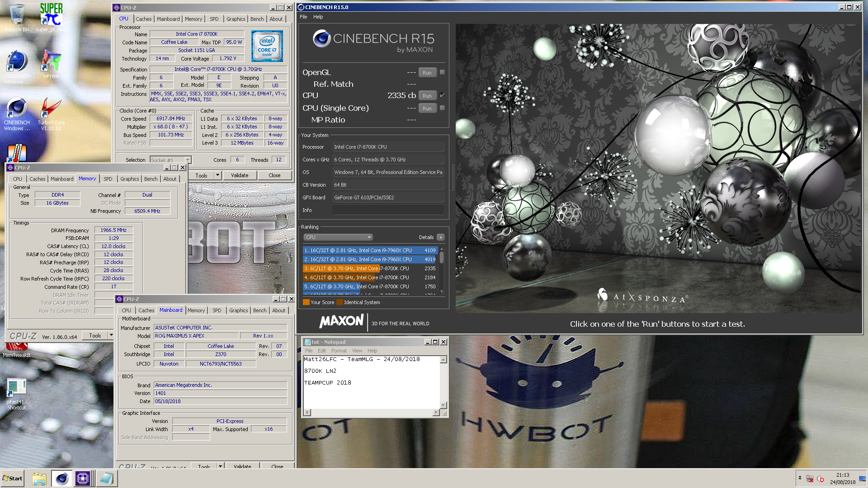
Task: Open the SPD tab in top CPU-Z
Action: pyautogui.click(x=214, y=19)
